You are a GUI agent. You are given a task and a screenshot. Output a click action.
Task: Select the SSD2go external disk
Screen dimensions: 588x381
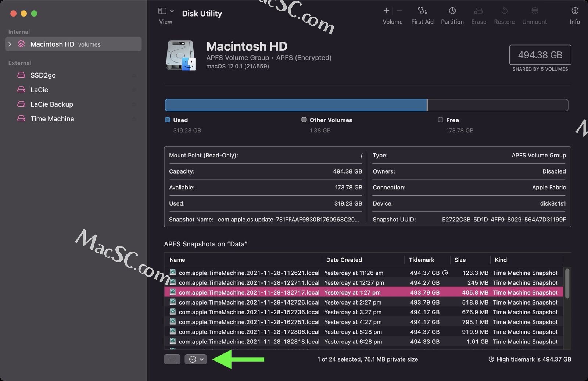pyautogui.click(x=73, y=75)
